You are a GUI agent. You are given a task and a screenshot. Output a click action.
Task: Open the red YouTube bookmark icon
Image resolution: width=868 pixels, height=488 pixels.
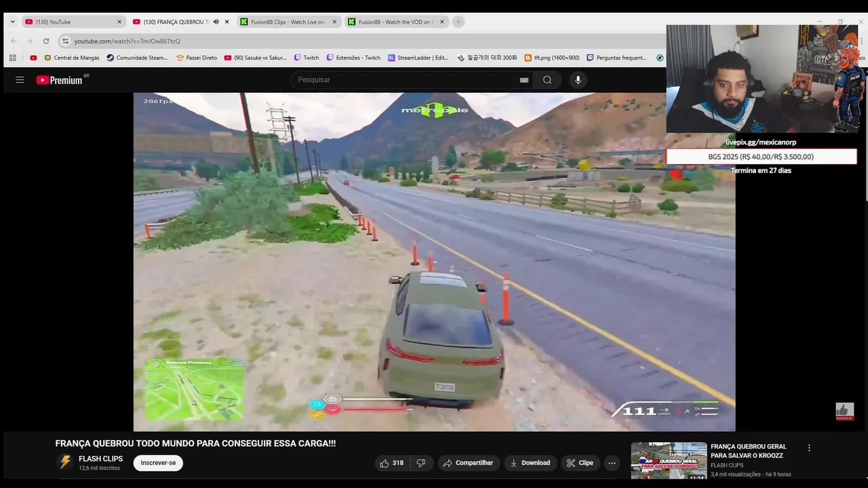coord(33,58)
